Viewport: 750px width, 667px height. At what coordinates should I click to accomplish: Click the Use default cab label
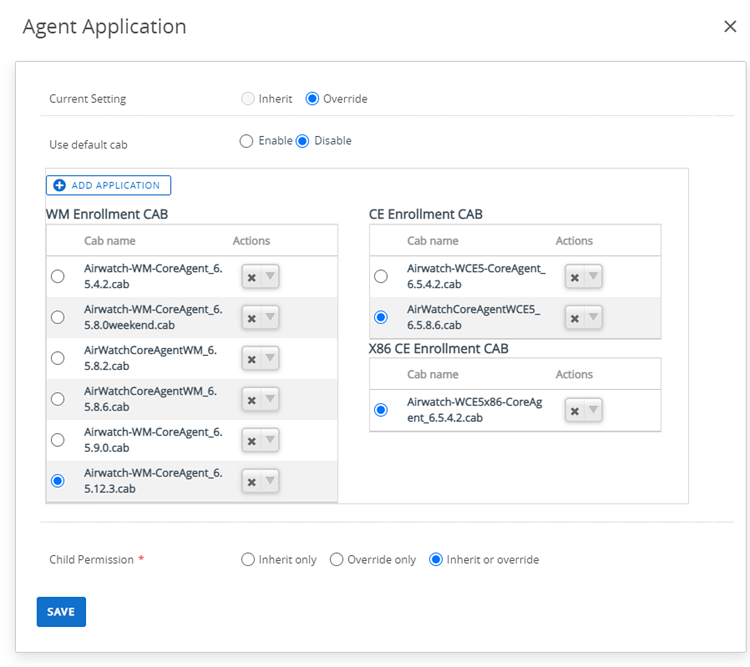88,145
